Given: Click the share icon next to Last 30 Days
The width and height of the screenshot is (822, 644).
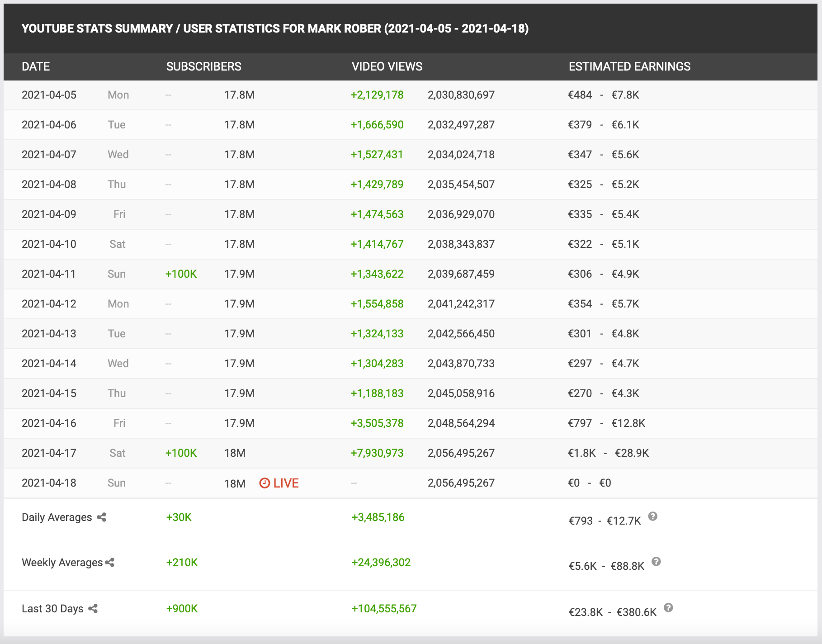Looking at the screenshot, I should click(x=93, y=608).
